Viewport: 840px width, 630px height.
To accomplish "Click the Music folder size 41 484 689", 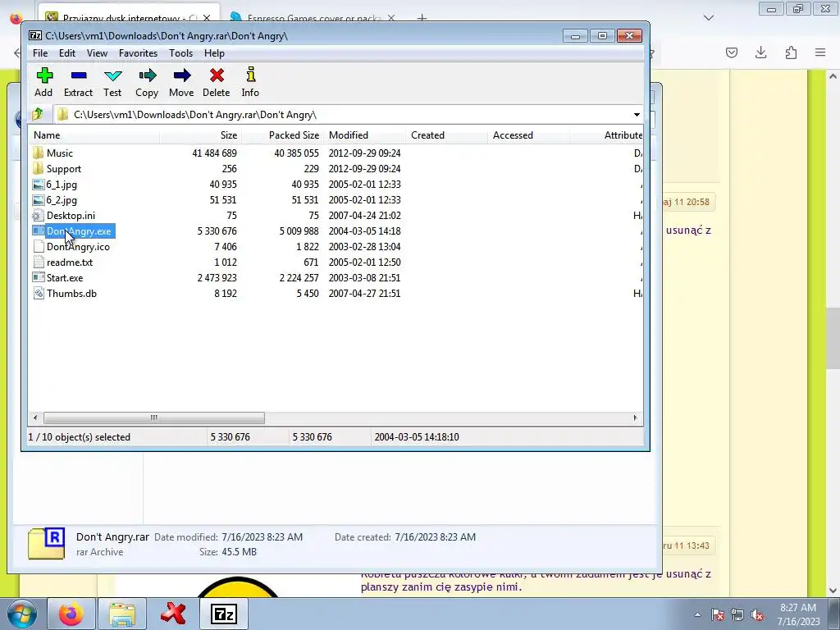I will [214, 153].
